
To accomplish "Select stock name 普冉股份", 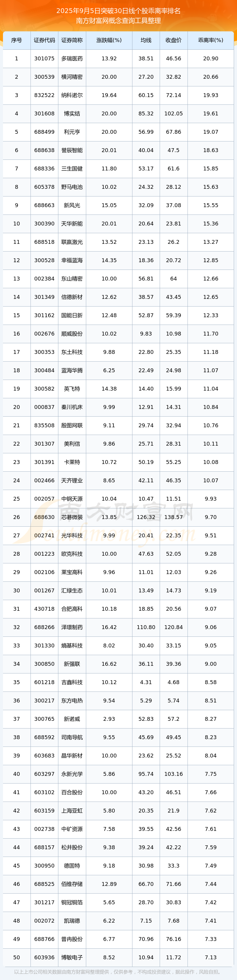I will (72, 939).
